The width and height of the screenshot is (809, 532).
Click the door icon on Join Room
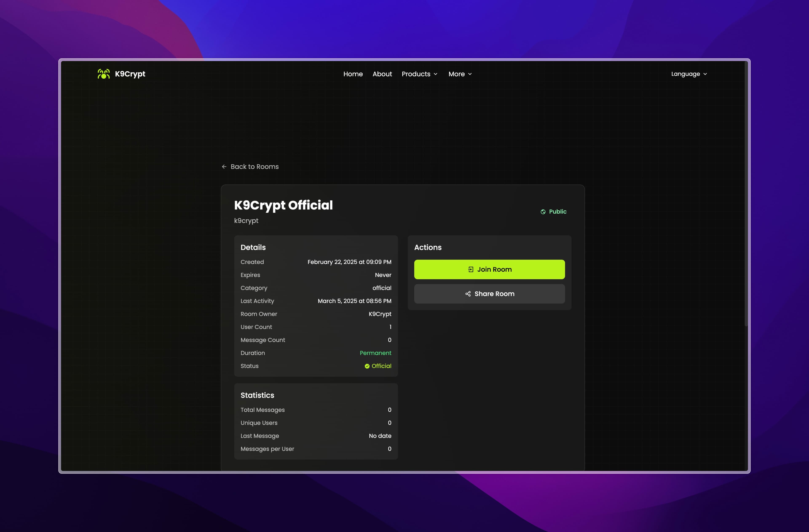(471, 269)
